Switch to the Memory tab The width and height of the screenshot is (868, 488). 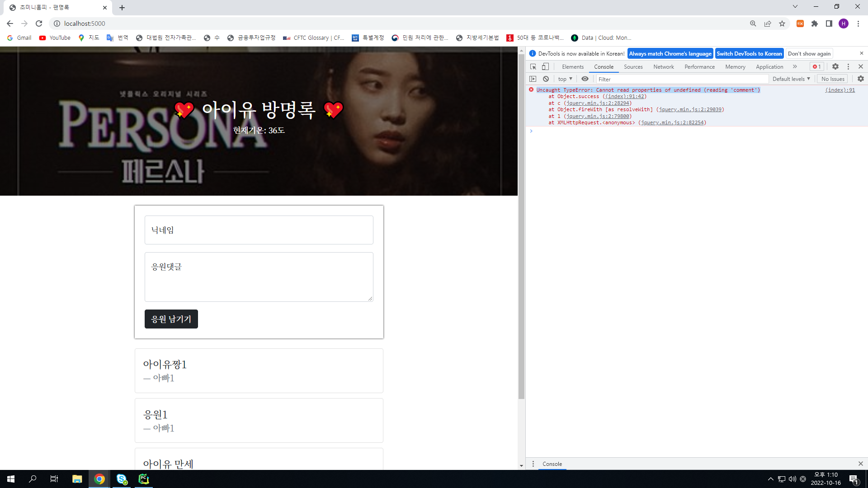[x=735, y=66]
